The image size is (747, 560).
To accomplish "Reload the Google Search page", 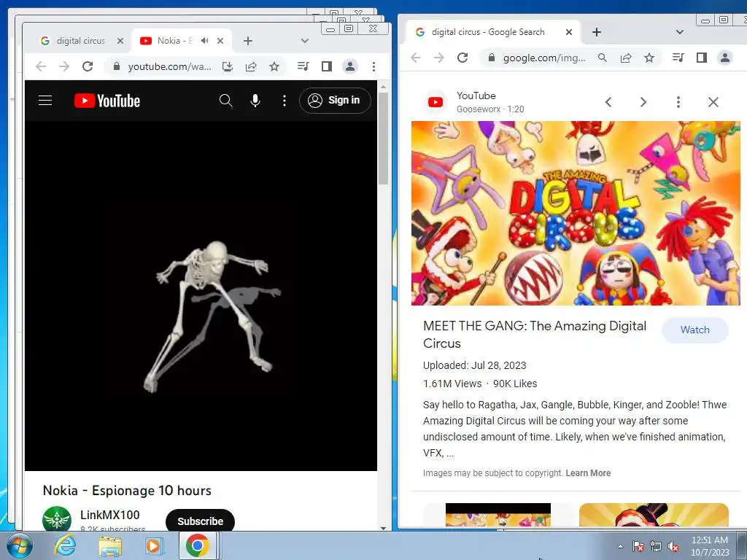I will click(x=462, y=58).
